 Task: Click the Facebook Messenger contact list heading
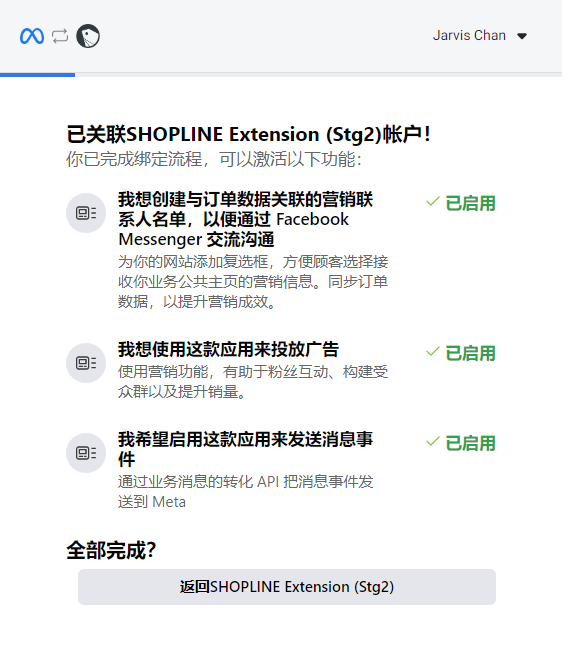coord(246,219)
